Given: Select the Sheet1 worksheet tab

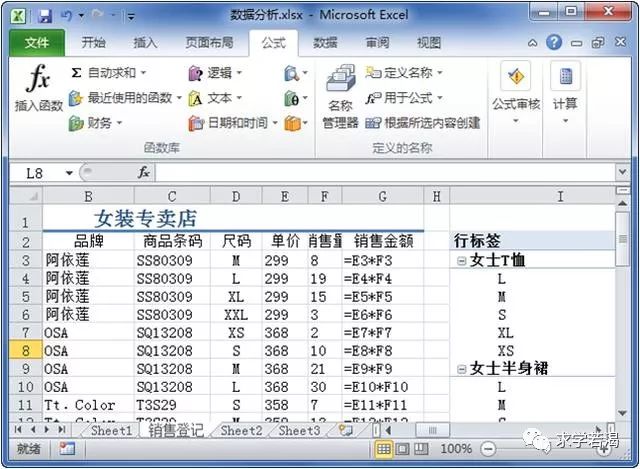Looking at the screenshot, I should point(111,430).
